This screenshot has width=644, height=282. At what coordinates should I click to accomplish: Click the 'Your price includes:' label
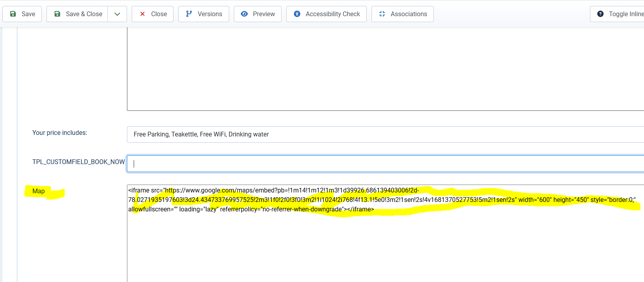(60, 133)
